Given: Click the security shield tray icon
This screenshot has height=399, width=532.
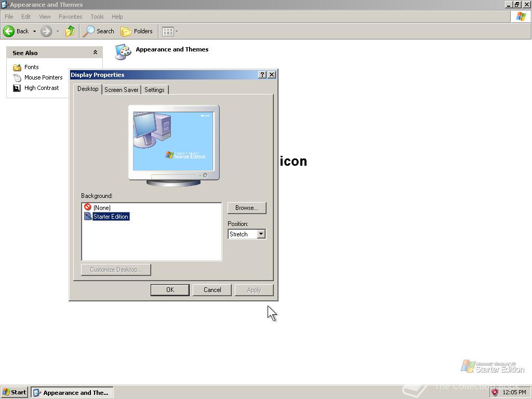Looking at the screenshot, I should pyautogui.click(x=495, y=393).
